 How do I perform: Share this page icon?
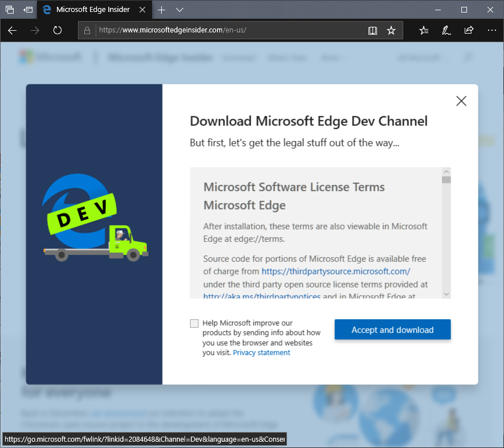pos(469,31)
